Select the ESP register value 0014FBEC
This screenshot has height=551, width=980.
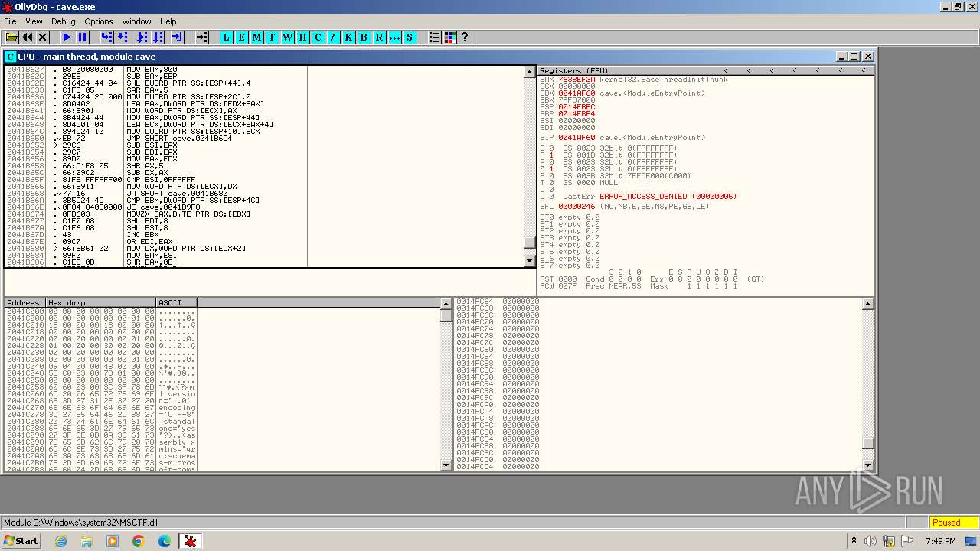point(577,107)
